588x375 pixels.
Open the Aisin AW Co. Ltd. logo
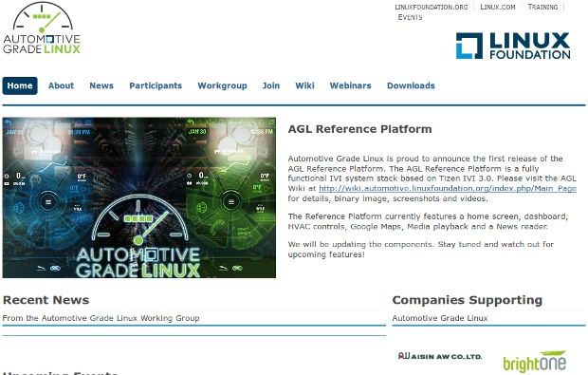tap(440, 356)
